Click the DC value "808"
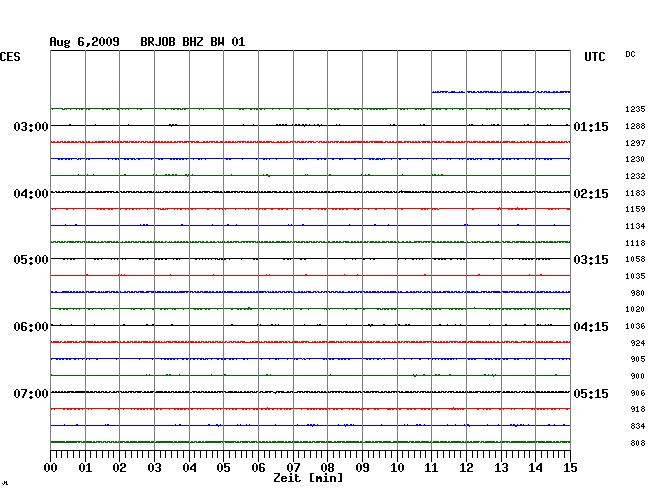The height and width of the screenshot is (494, 650). (x=638, y=443)
